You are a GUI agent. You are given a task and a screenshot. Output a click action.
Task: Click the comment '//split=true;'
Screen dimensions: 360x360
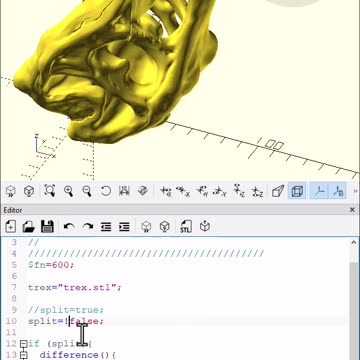(66, 310)
